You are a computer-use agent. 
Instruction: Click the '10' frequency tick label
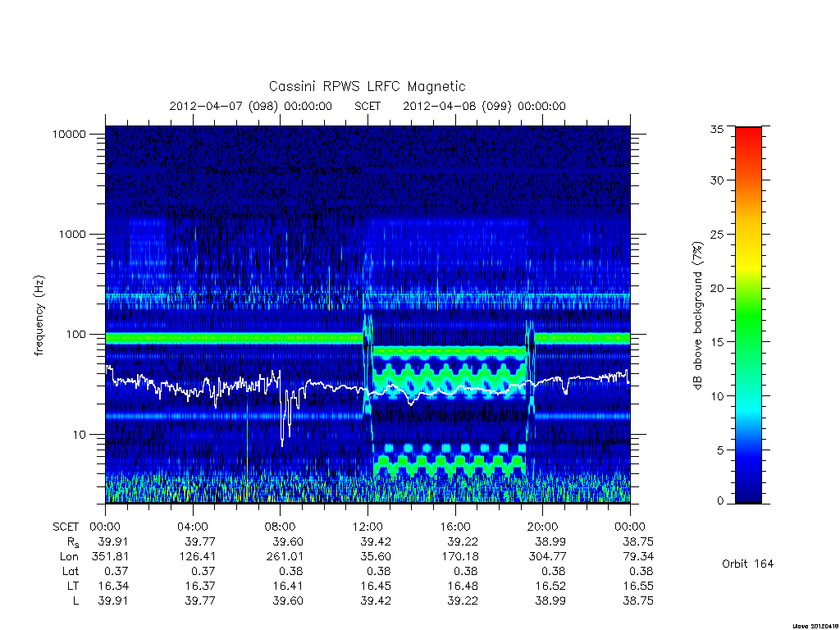(x=80, y=435)
